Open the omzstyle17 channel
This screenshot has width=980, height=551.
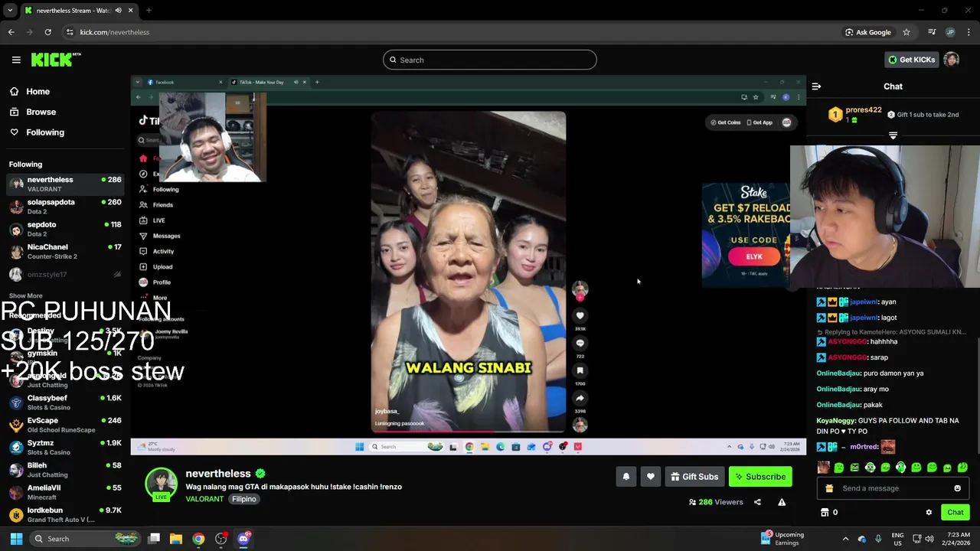pos(65,274)
